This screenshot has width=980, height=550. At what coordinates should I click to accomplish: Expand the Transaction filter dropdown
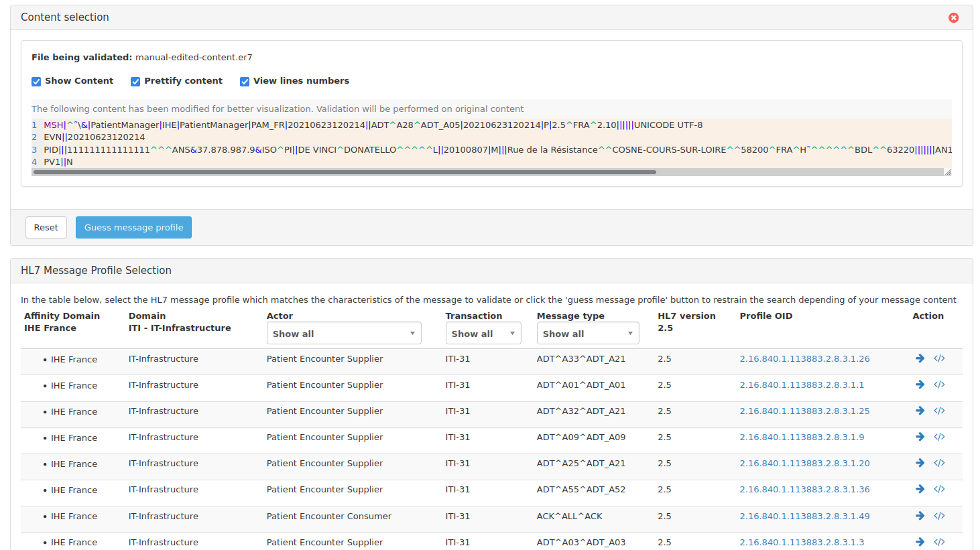coord(483,334)
